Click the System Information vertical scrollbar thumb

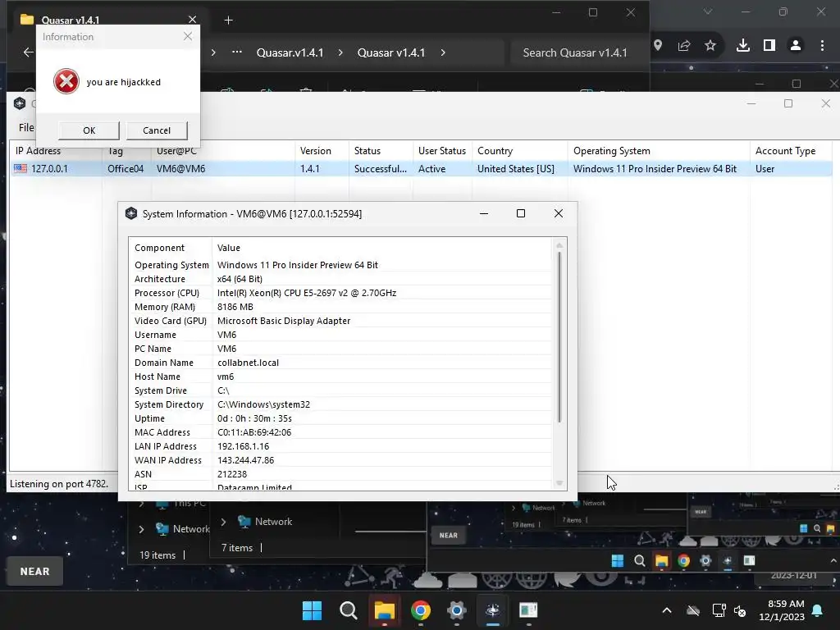click(559, 337)
